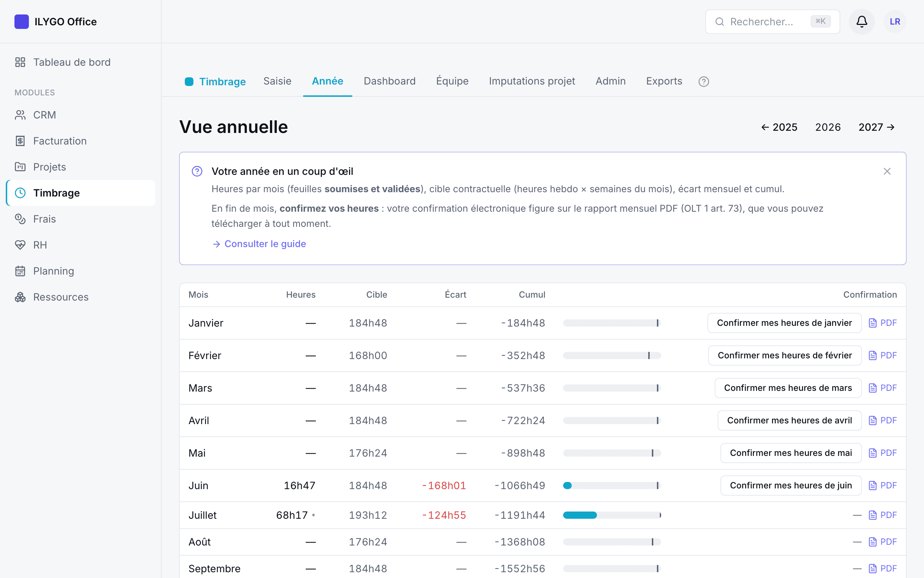This screenshot has height=578, width=924.
Task: Click the notifications bell icon
Action: click(x=862, y=21)
